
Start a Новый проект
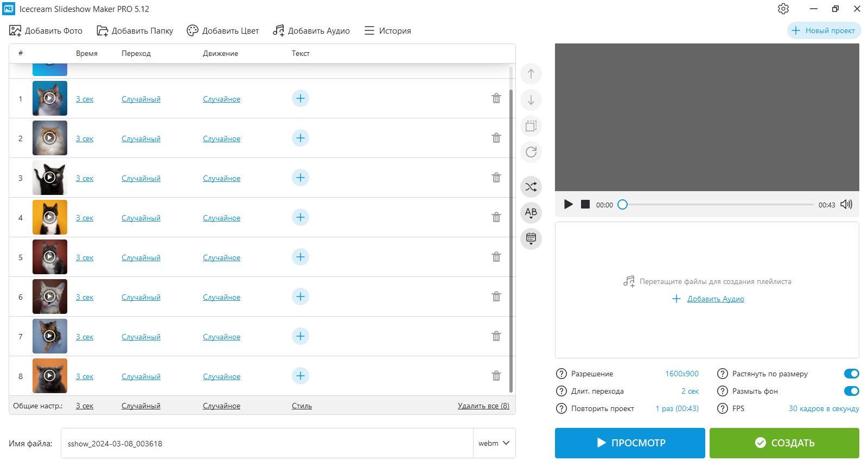point(824,30)
